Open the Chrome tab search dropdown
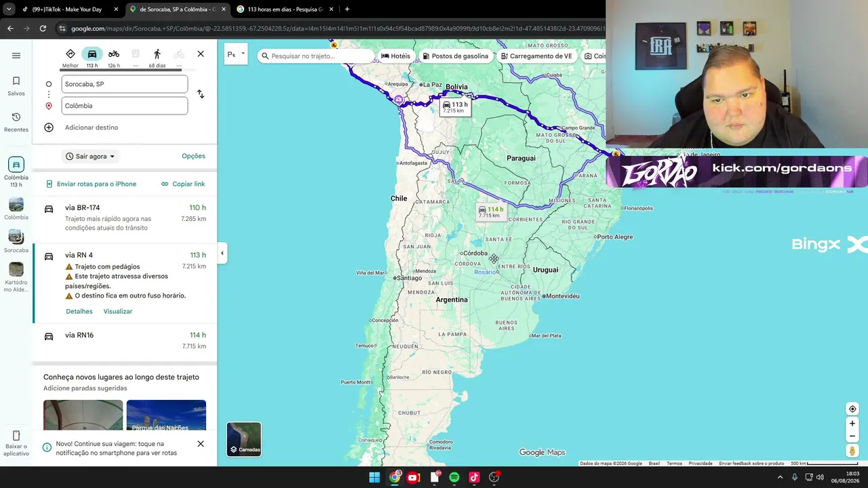This screenshot has height=488, width=868. (x=9, y=9)
